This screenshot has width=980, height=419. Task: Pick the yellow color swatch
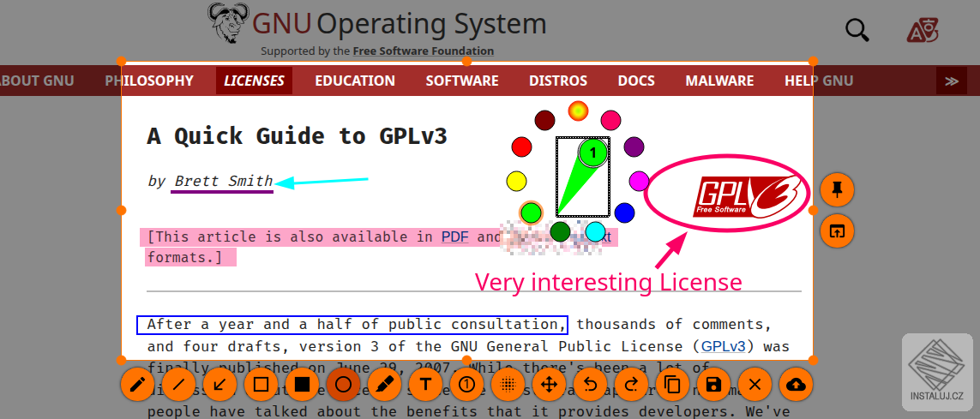click(516, 181)
